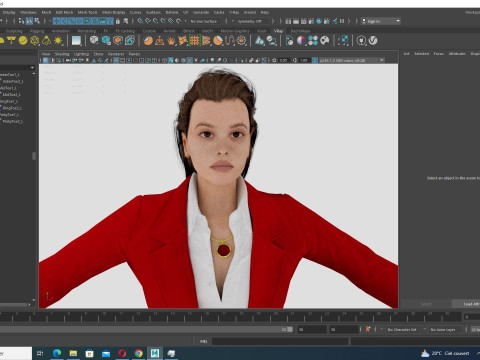The height and width of the screenshot is (360, 480).
Task: Click the yellow T-shaped light shelf icon
Action: click(11, 41)
